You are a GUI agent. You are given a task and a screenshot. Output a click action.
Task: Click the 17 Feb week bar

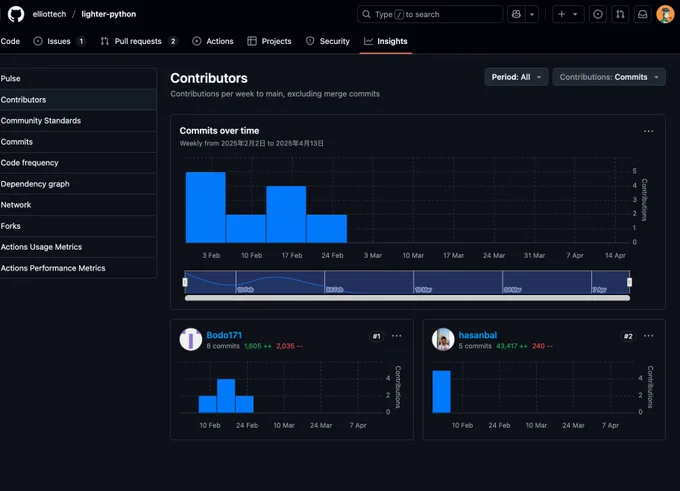(x=286, y=214)
